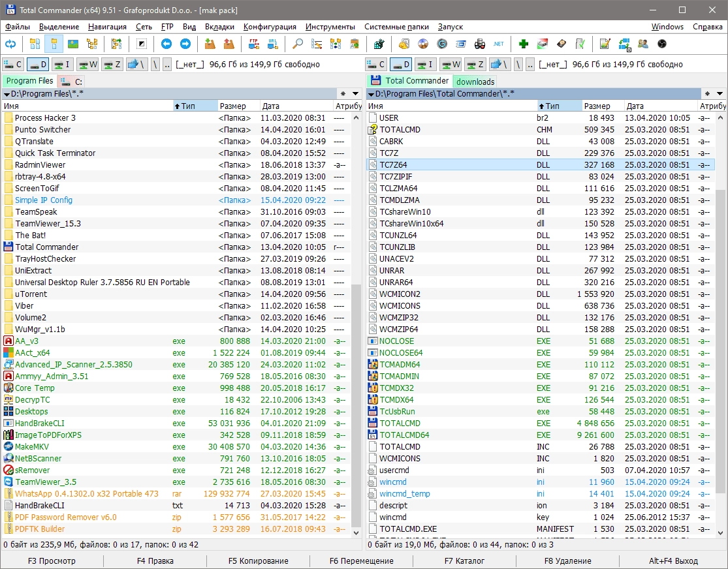
Task: Click F7 Каталог button
Action: tap(464, 561)
